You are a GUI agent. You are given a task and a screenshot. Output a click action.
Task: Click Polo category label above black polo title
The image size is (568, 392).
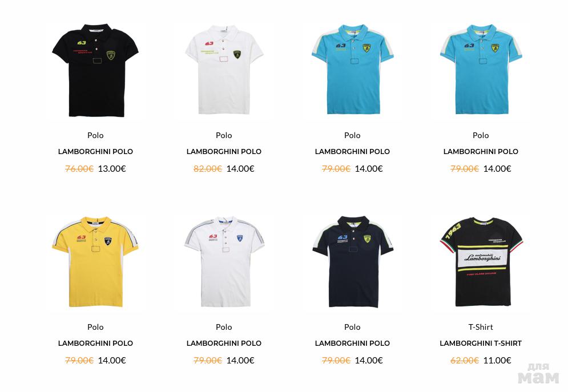96,135
